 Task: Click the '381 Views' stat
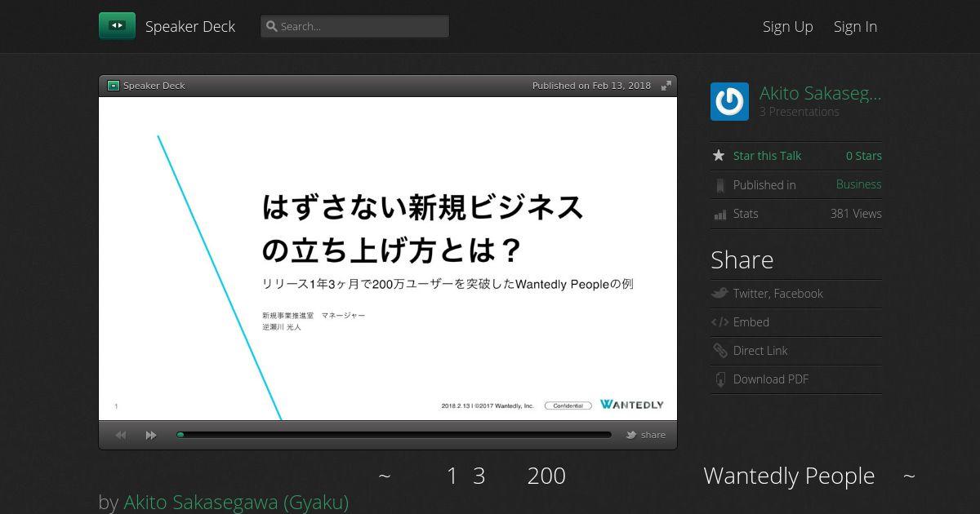(856, 214)
